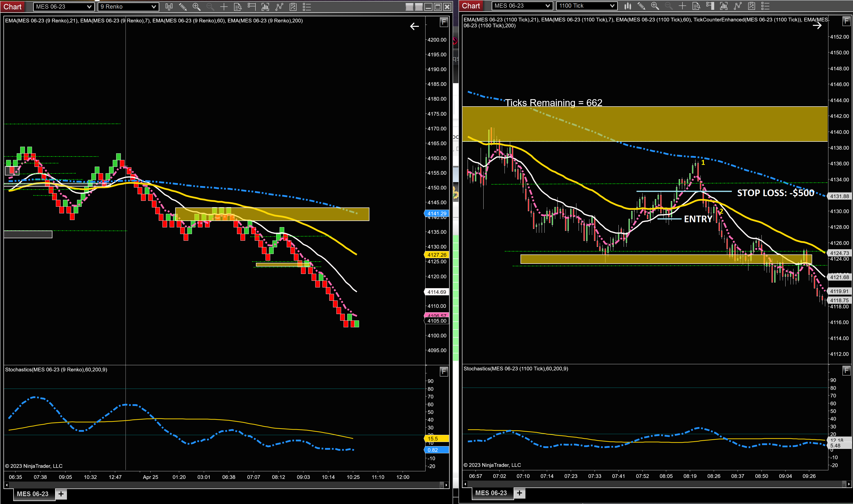The image size is (853, 504).
Task: Click the F button on Tick Stochastics panel
Action: [x=846, y=371]
